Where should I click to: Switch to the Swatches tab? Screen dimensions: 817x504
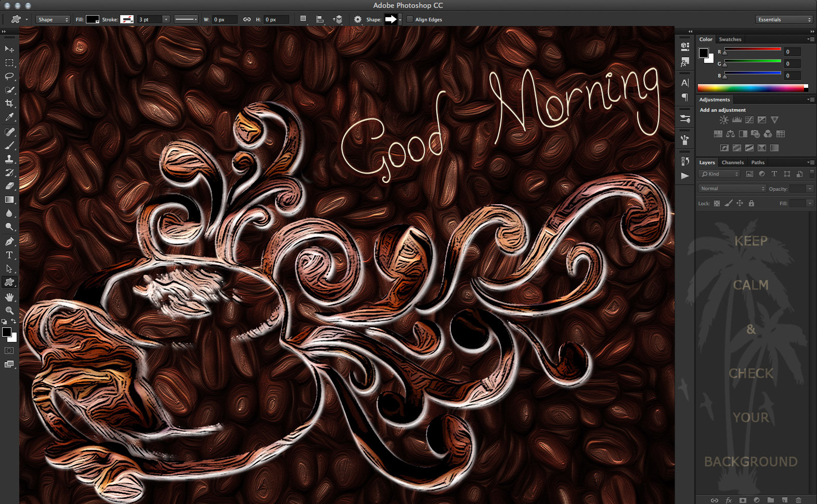(730, 39)
